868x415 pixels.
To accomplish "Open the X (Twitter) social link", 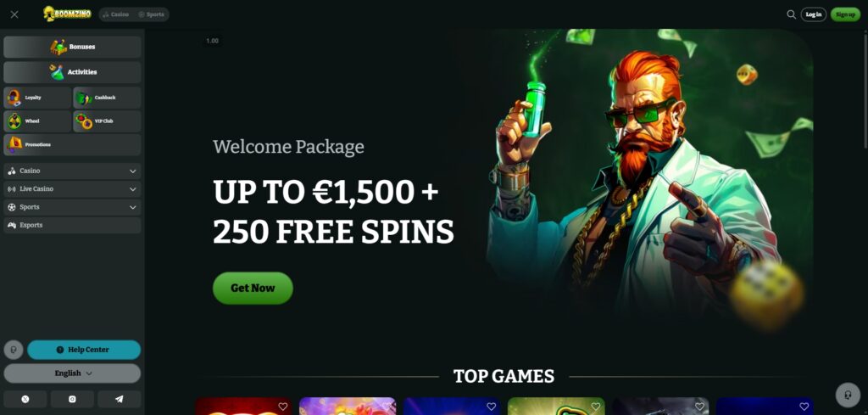I will 25,399.
